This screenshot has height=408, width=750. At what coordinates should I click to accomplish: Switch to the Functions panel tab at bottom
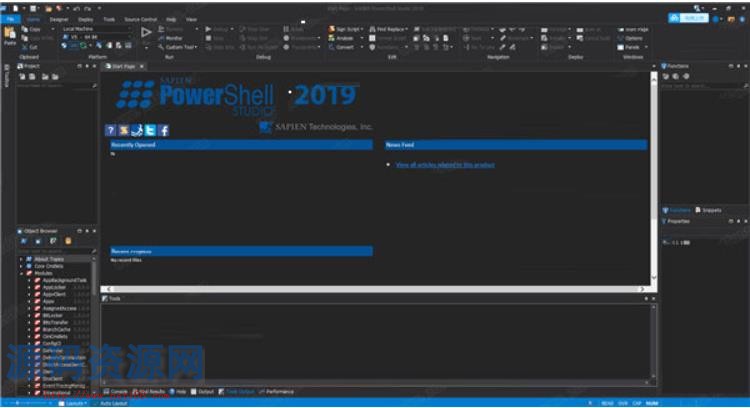click(x=677, y=210)
